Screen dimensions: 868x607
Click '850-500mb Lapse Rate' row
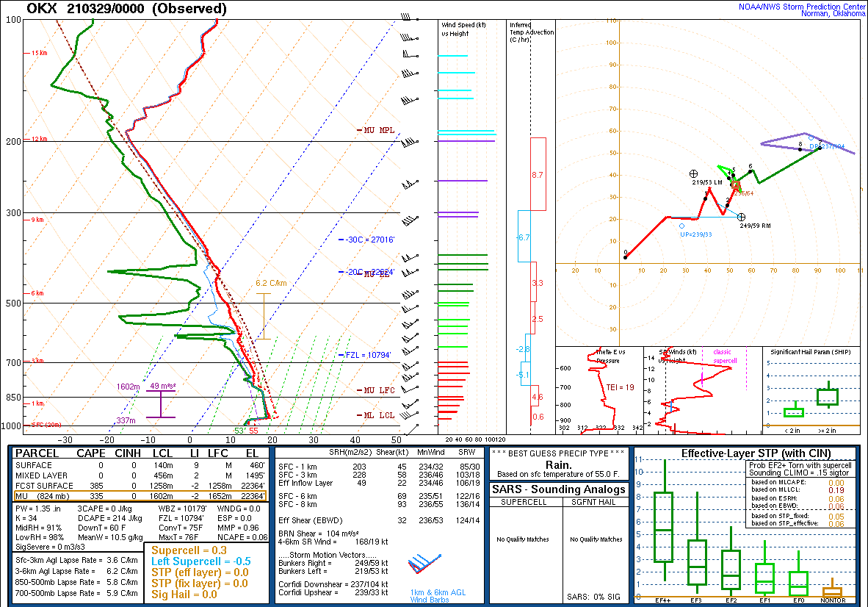pyautogui.click(x=76, y=583)
